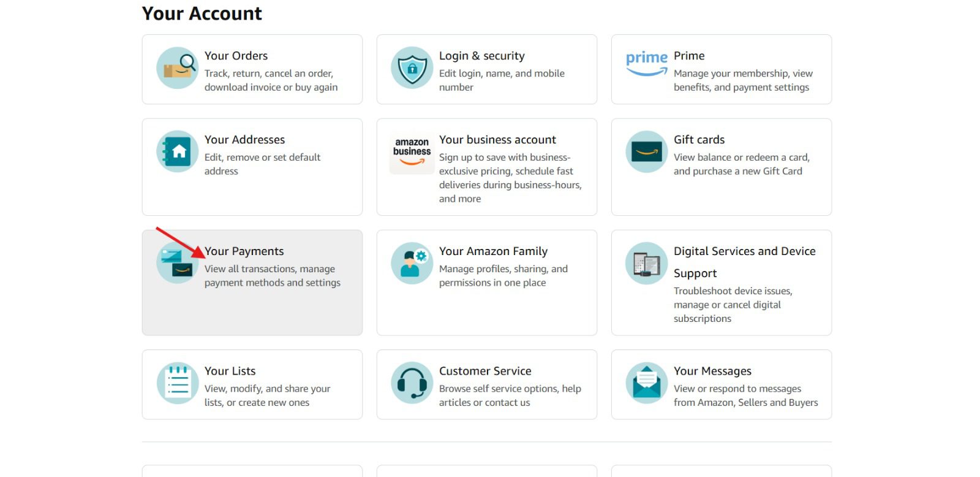Open the Your Addresses house icon
Viewport: 980px width, 477px height.
click(x=177, y=151)
